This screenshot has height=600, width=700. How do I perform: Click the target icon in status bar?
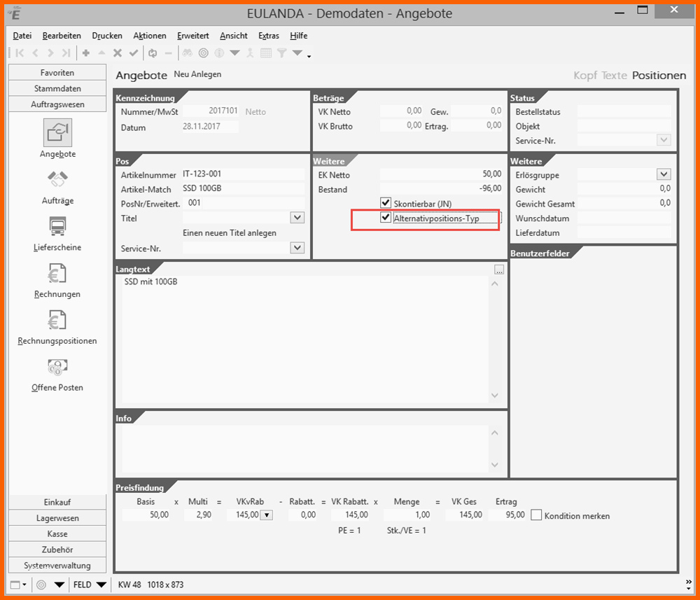coord(41,585)
